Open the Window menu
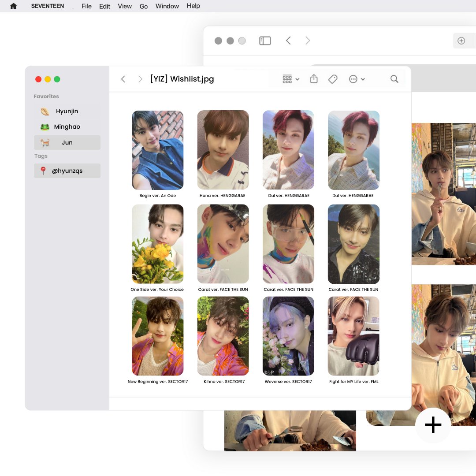Screen dimensions: 476x476 [167, 6]
